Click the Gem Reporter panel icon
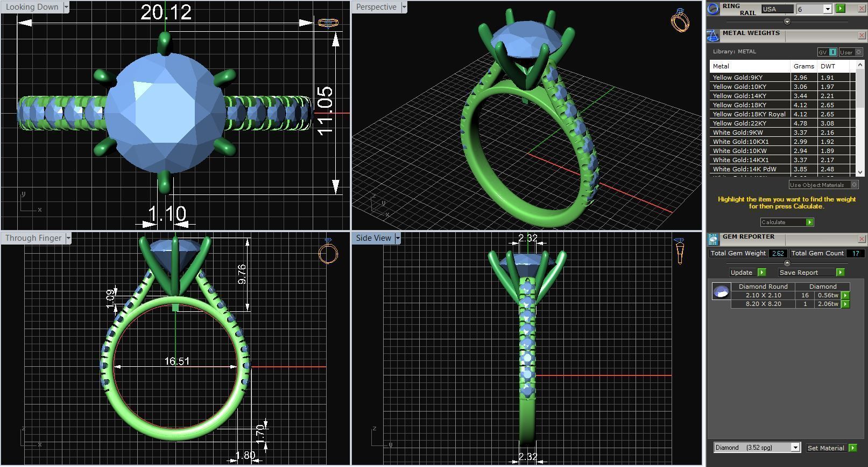Image resolution: width=868 pixels, height=467 pixels. 713,239
